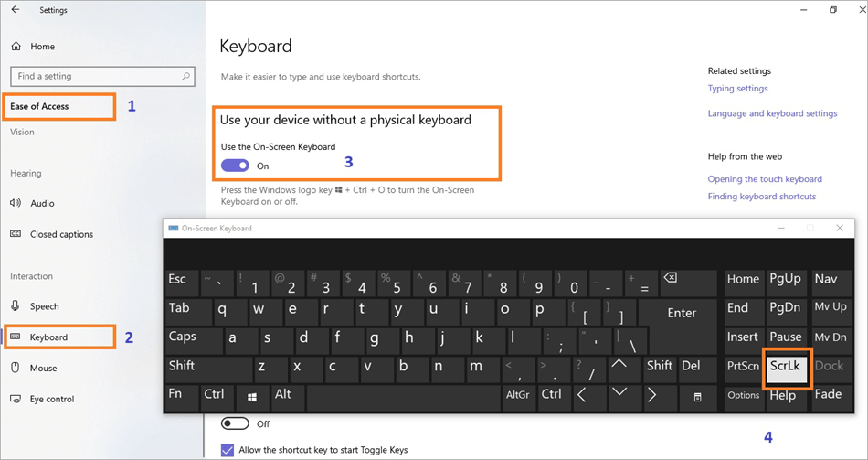
Task: Tap the backslash key
Action: pos(630,340)
